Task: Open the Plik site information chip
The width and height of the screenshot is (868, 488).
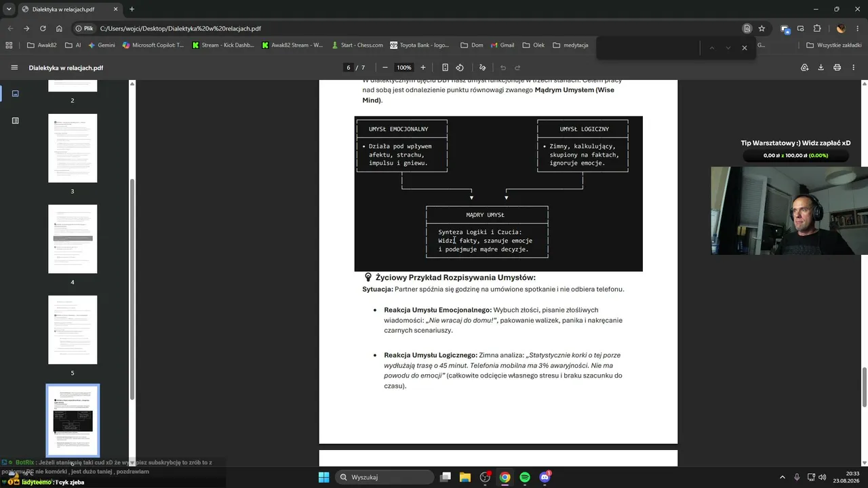Action: coord(85,28)
